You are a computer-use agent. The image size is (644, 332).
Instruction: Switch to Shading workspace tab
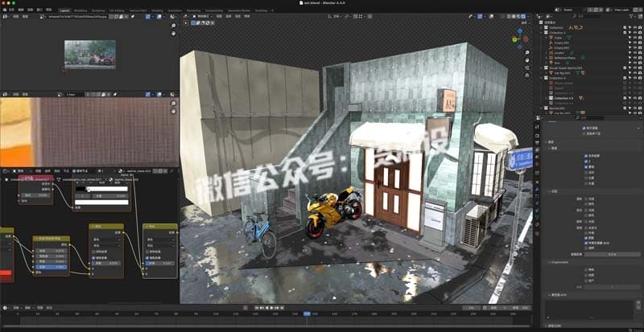pos(157,10)
